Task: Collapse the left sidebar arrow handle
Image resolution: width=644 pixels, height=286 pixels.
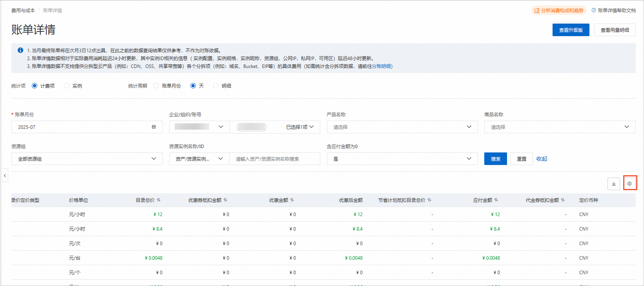Action: [x=5, y=176]
